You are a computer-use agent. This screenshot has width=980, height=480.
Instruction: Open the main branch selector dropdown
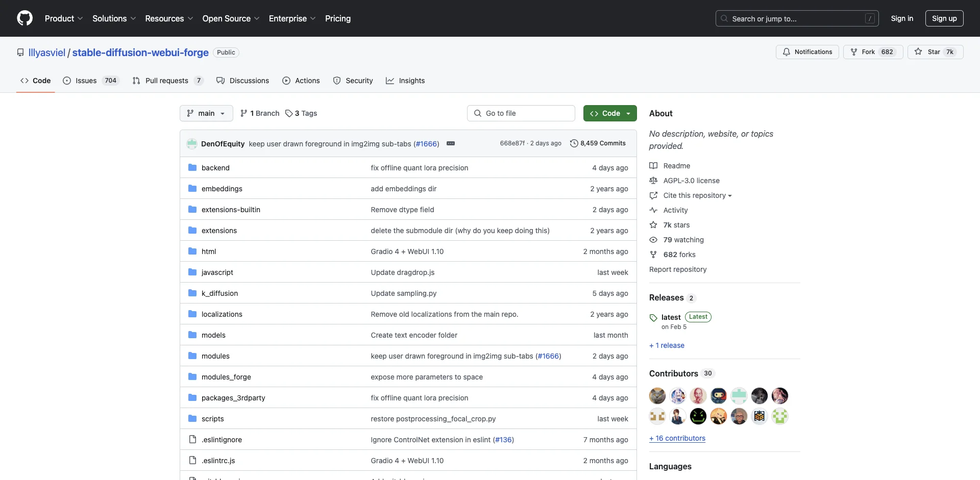click(x=206, y=113)
